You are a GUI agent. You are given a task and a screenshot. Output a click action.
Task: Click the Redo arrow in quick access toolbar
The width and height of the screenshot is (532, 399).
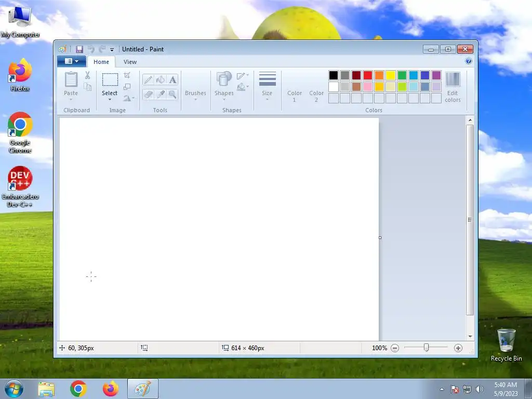click(102, 49)
